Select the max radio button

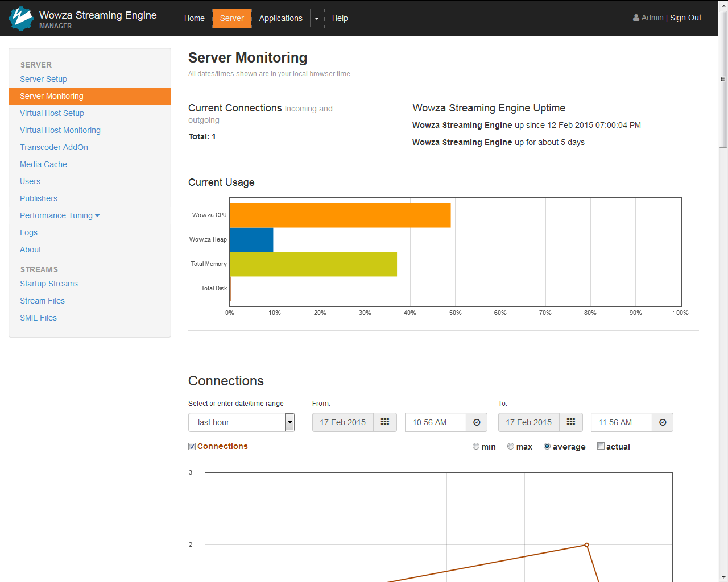[x=511, y=447]
